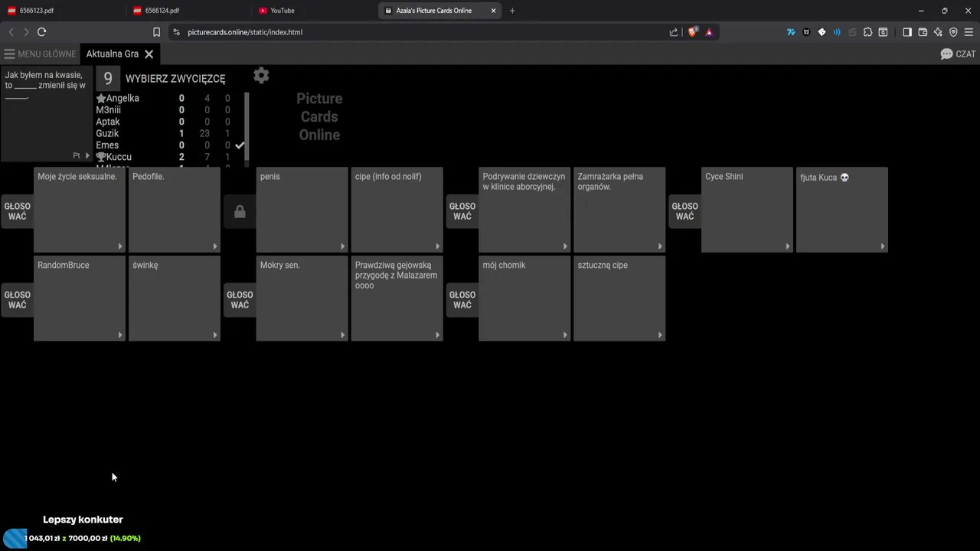980x551 pixels.
Task: Open the browser hamburger menu
Action: (x=969, y=32)
